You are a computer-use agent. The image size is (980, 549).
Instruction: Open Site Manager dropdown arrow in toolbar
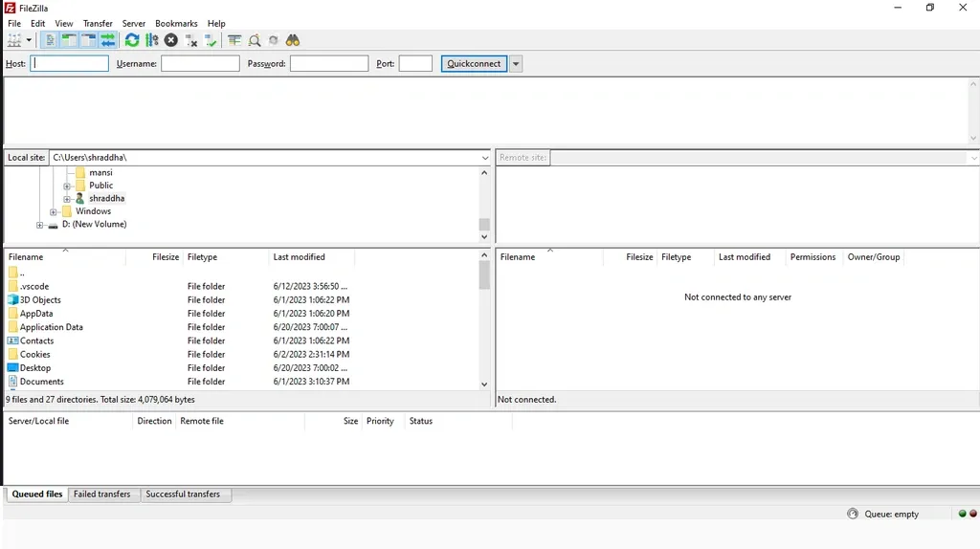(29, 40)
